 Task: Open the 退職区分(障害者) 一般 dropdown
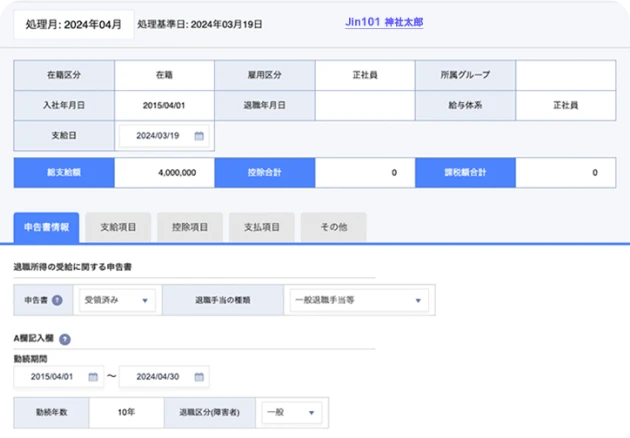tap(291, 412)
